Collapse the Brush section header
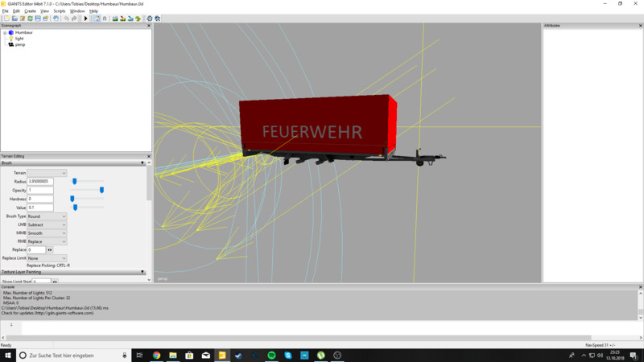This screenshot has height=362, width=644. click(x=142, y=162)
